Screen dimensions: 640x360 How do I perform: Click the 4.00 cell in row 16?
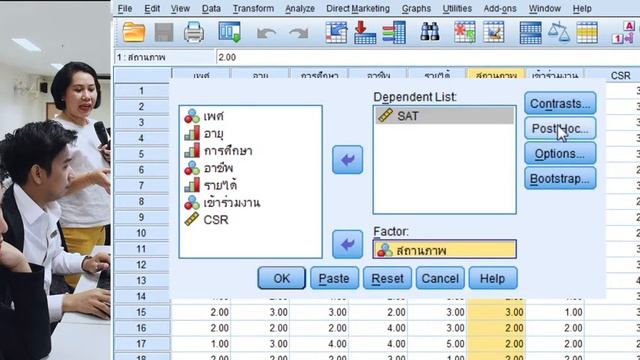pyautogui.click(x=378, y=328)
